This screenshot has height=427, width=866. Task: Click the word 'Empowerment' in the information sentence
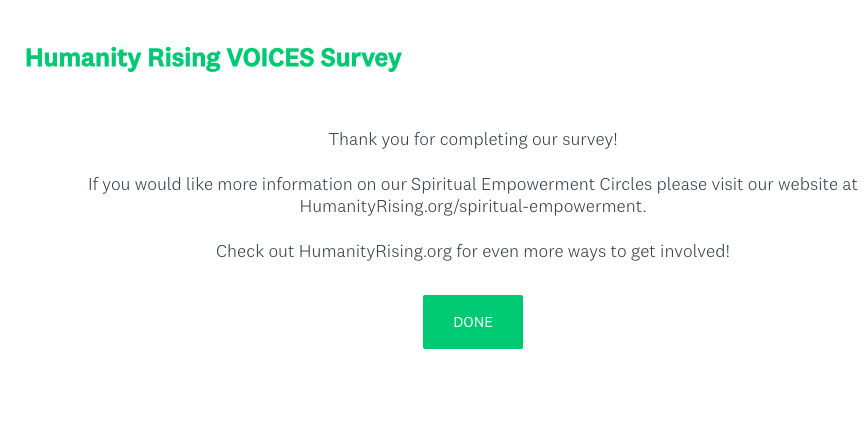pyautogui.click(x=525, y=184)
